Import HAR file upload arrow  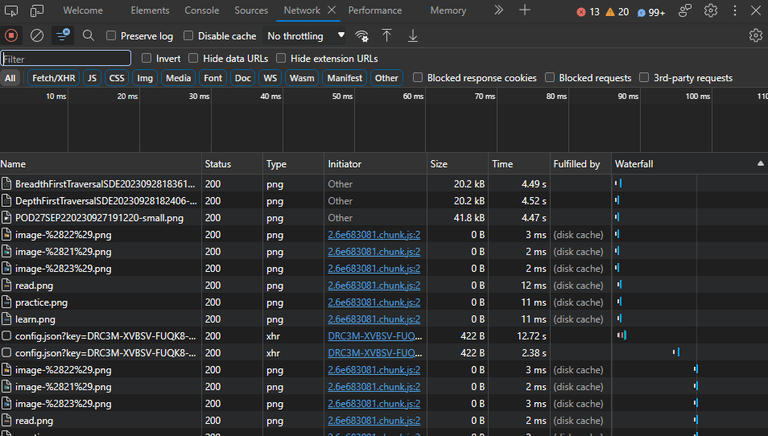[x=386, y=35]
